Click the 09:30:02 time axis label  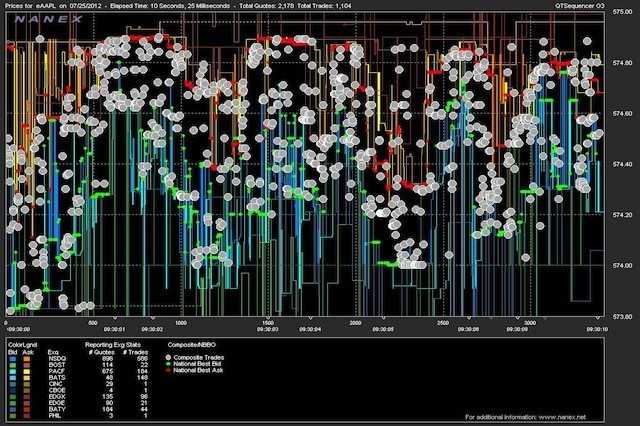click(x=152, y=329)
